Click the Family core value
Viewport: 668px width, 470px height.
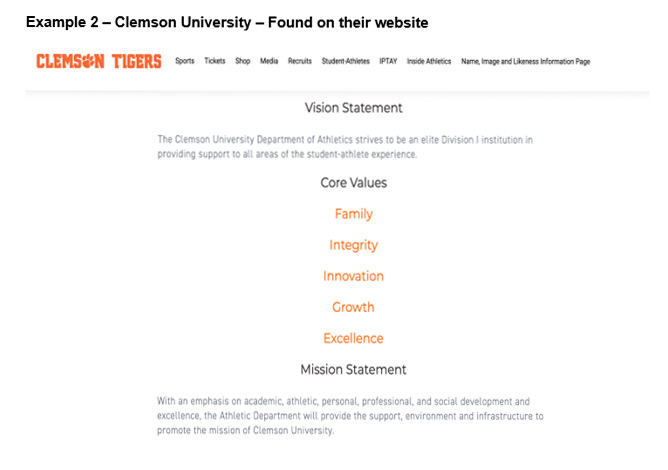point(354,214)
